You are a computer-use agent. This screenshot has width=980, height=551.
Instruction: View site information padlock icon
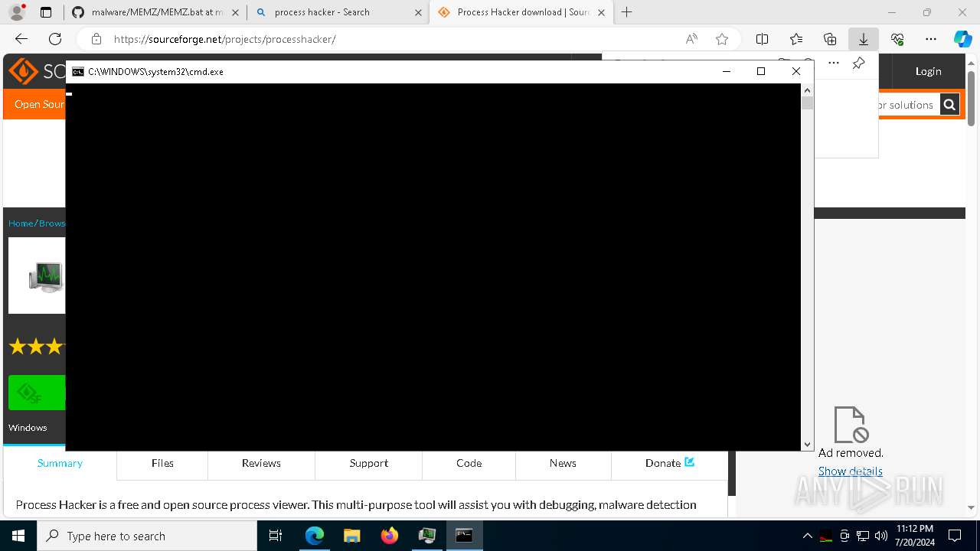96,39
